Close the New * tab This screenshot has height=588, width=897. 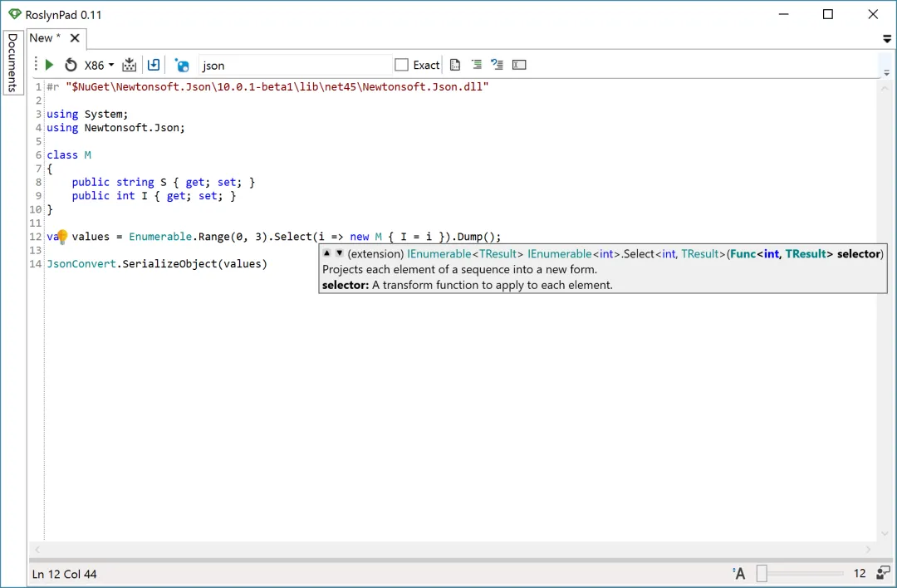point(75,38)
